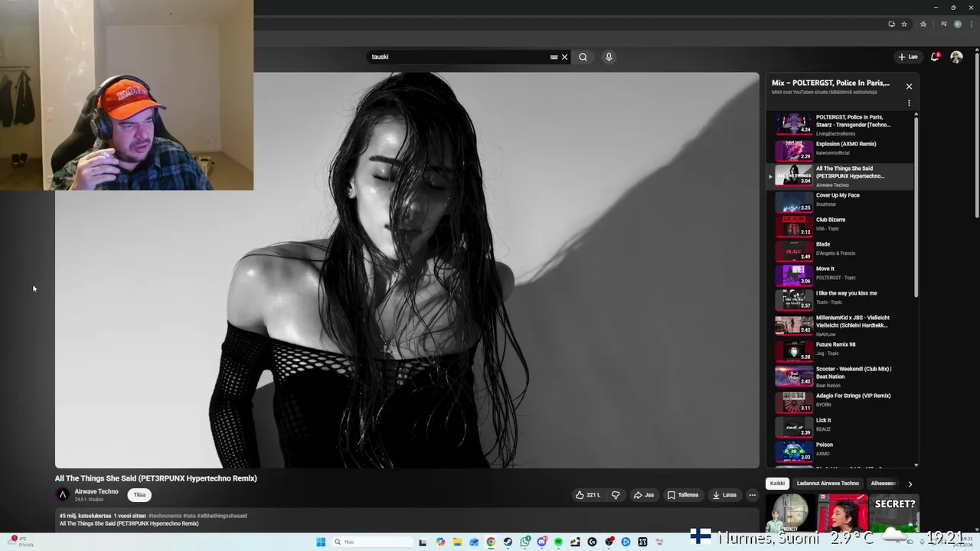Open more actions ellipsis below the video
The width and height of the screenshot is (980, 551).
752,495
